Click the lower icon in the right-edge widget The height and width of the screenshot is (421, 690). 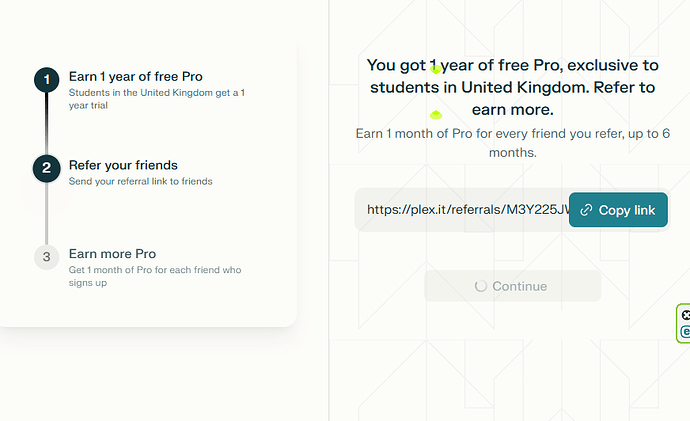point(685,332)
